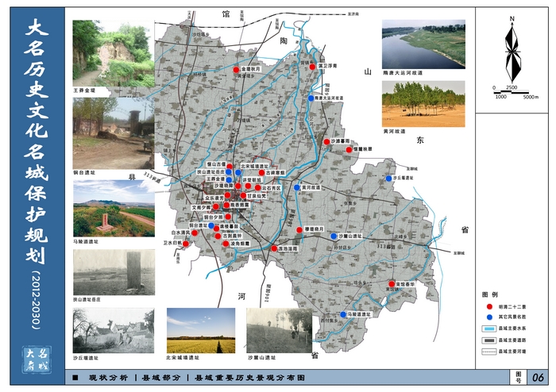556x392 pixels.
Task: Click the 图例 legend heading
Action: point(490,294)
